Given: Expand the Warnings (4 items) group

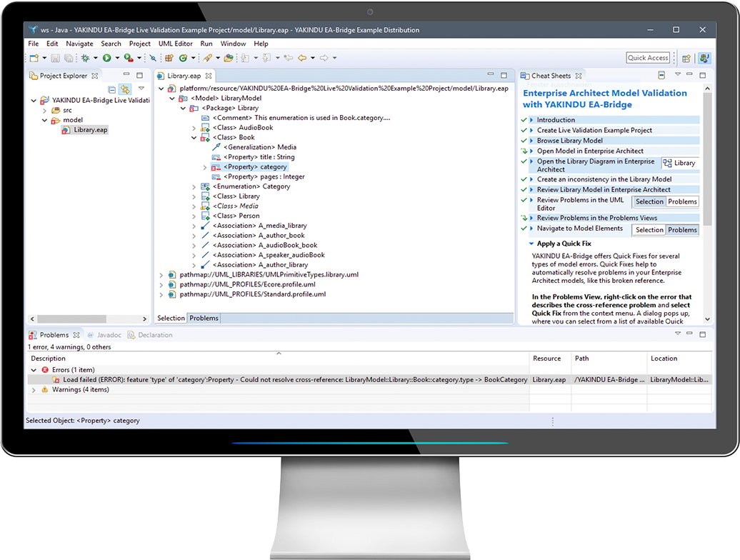Looking at the screenshot, I should tap(34, 390).
